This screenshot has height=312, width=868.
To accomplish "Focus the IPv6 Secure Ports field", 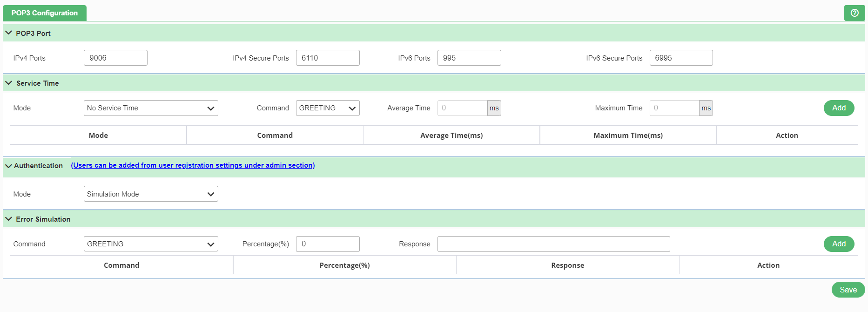I will (x=681, y=58).
